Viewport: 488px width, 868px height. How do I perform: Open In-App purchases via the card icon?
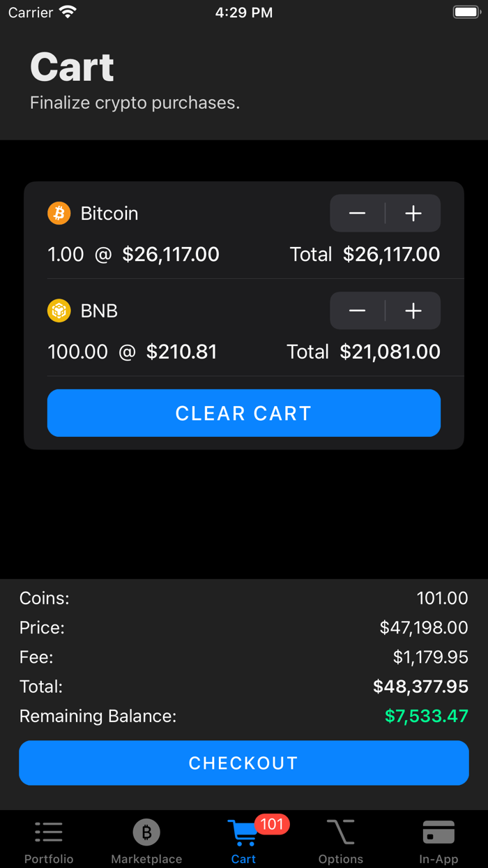click(x=439, y=831)
